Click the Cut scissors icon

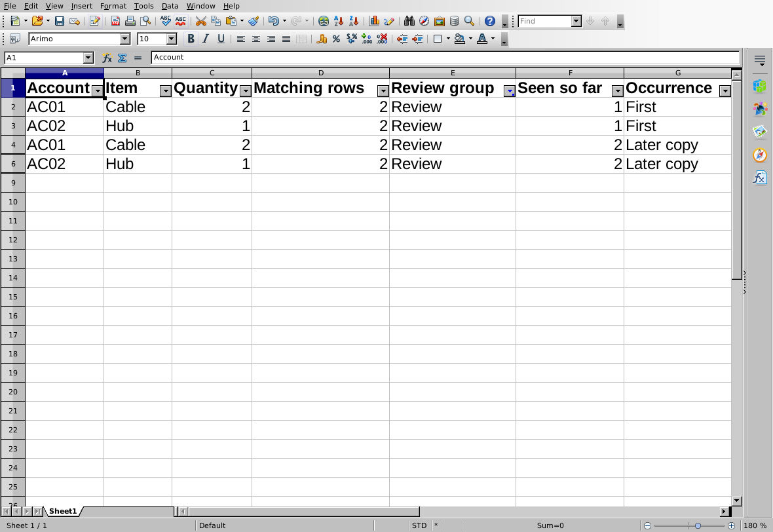[x=200, y=21]
